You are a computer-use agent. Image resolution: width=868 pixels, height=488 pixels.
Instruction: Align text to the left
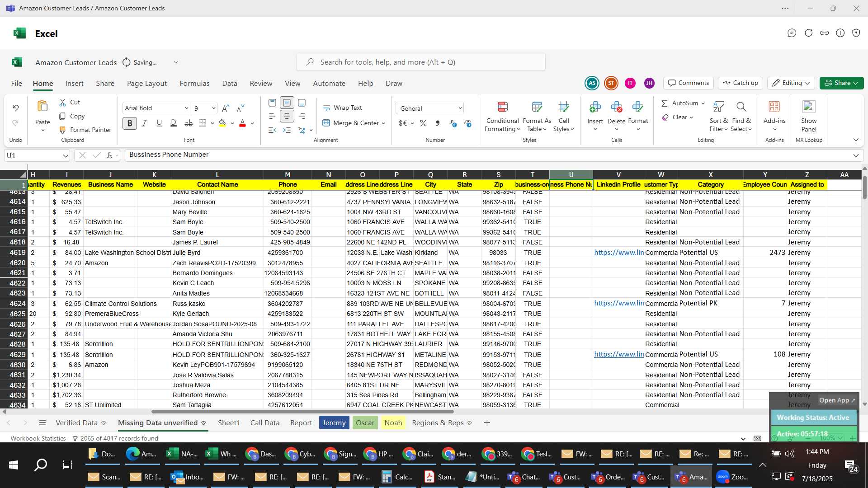pos(272,116)
